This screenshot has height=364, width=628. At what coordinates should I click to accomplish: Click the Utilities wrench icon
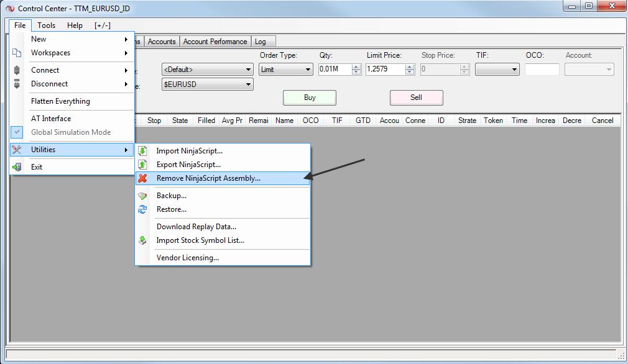coord(16,150)
